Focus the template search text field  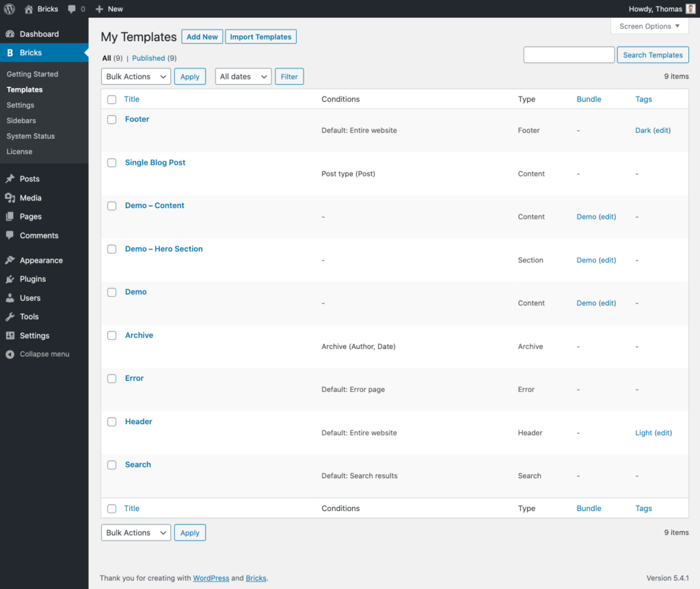coord(569,55)
